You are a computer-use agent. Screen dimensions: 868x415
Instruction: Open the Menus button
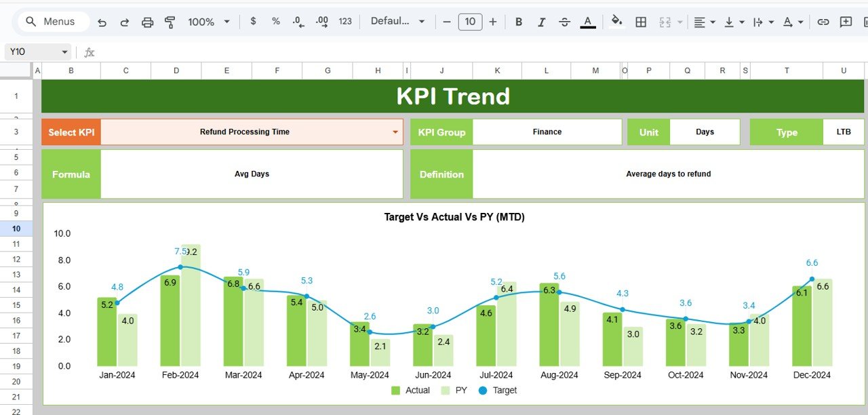point(54,21)
